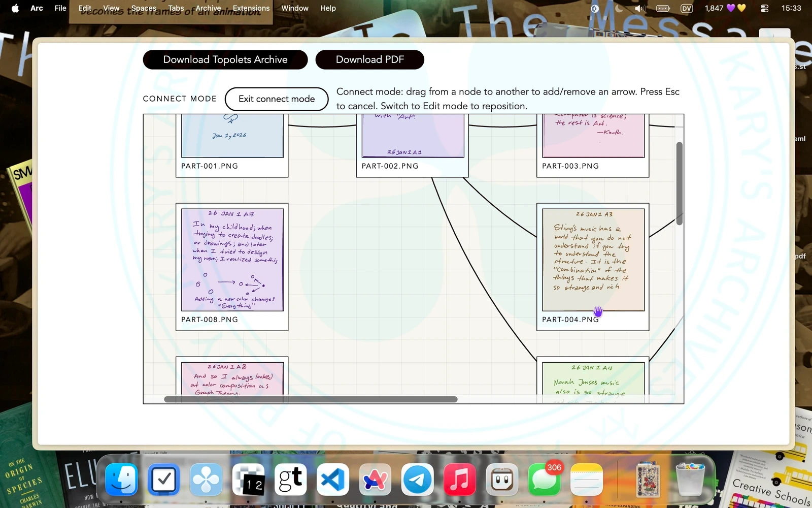This screenshot has height=508, width=812.
Task: Click the canvas vertical scrollbar thumb
Action: click(679, 183)
